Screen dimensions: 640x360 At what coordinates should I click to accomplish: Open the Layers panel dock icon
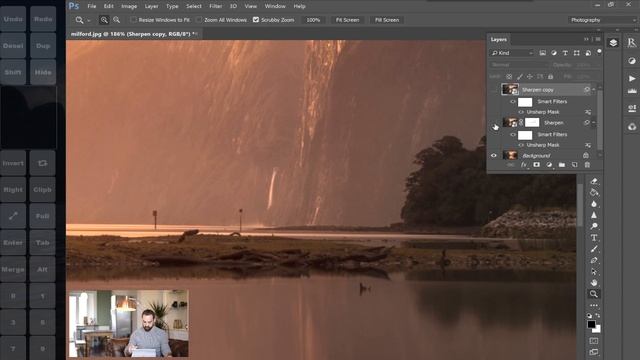pyautogui.click(x=613, y=43)
